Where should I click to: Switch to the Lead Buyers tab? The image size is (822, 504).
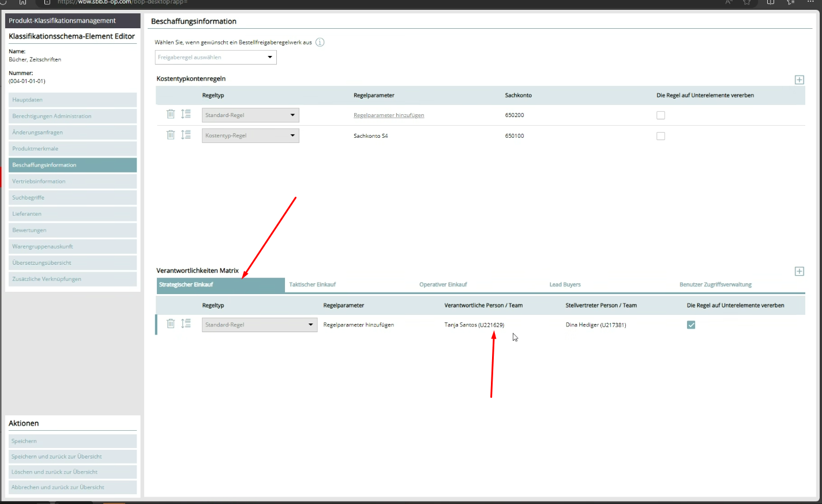pyautogui.click(x=565, y=285)
